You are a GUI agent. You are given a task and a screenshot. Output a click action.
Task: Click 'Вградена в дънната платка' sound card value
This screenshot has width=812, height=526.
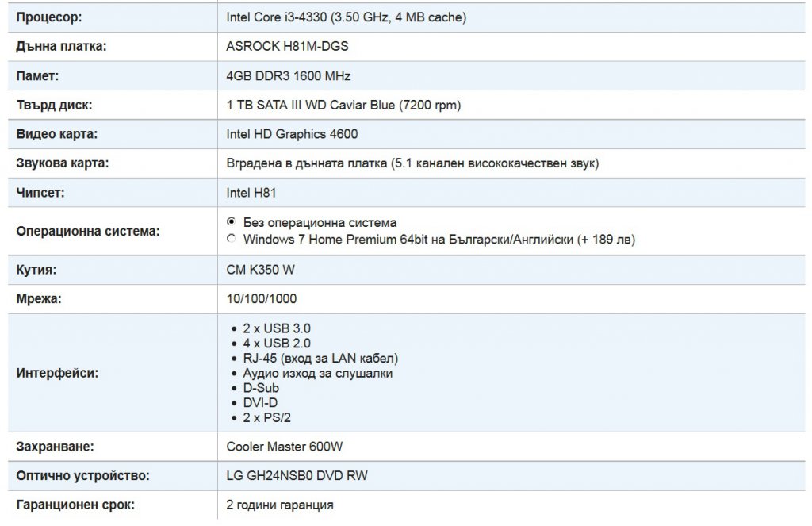coord(307,163)
